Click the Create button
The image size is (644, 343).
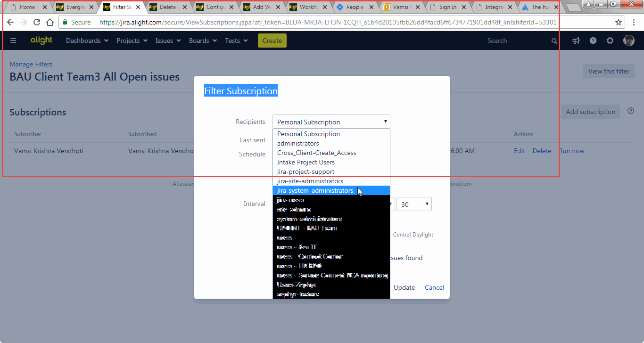point(272,41)
